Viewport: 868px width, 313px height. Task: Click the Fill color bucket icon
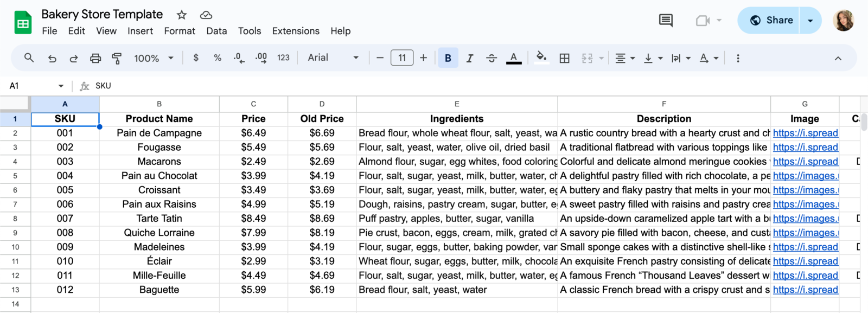[541, 58]
